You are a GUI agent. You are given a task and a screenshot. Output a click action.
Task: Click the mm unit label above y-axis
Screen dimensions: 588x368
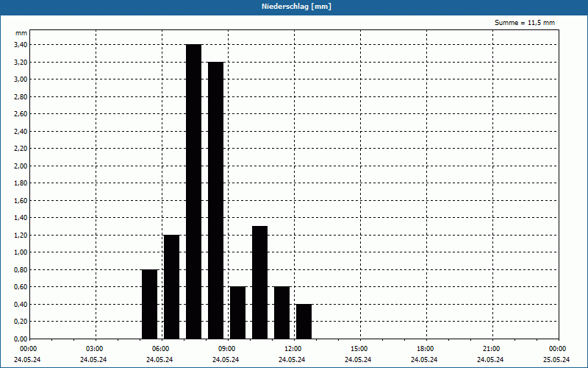[x=21, y=33]
